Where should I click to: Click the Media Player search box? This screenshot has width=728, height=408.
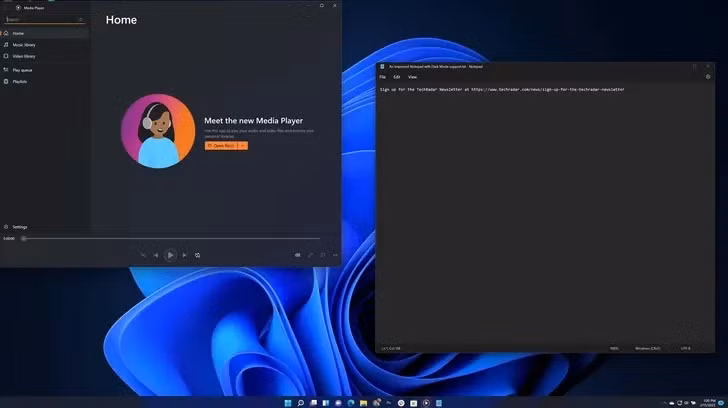(x=45, y=19)
